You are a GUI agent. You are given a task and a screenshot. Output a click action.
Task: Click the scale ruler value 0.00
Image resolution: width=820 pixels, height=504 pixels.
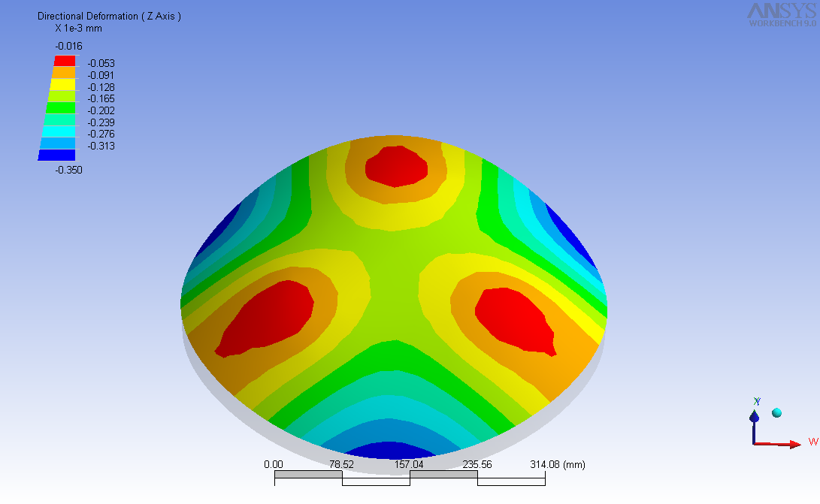tap(274, 464)
